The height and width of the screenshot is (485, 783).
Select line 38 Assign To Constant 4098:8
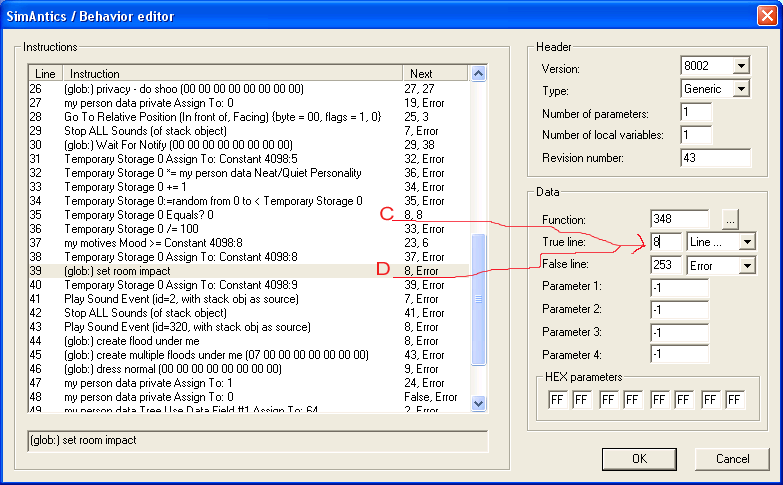coord(248,257)
